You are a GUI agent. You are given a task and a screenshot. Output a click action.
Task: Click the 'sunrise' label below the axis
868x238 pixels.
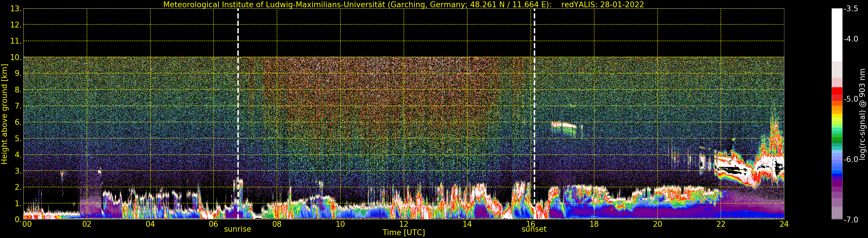pos(238,229)
